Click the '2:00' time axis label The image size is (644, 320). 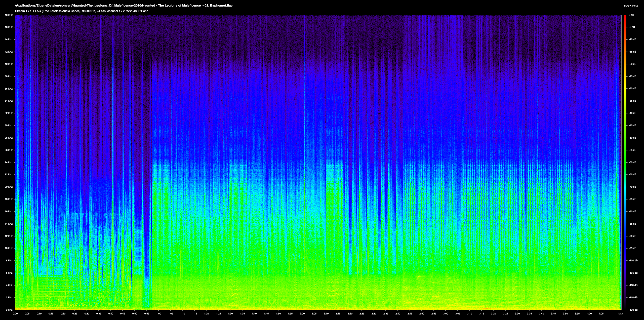click(302, 314)
